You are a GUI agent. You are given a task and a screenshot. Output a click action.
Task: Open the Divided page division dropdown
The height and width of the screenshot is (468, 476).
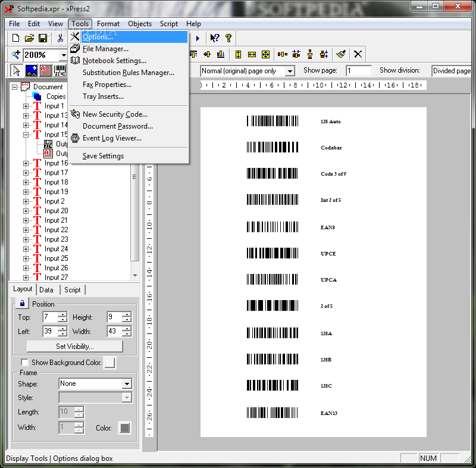click(x=452, y=71)
